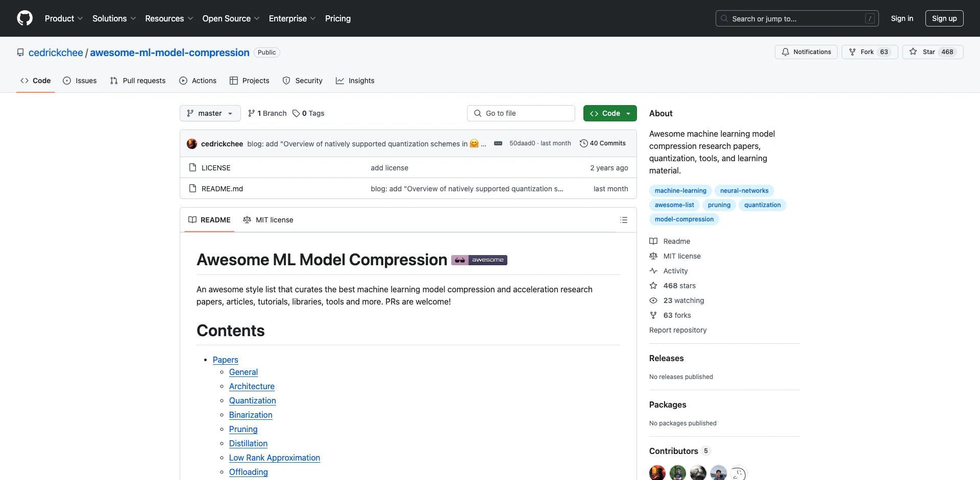Open the Pricing page
Image resolution: width=980 pixels, height=480 pixels.
pyautogui.click(x=338, y=18)
